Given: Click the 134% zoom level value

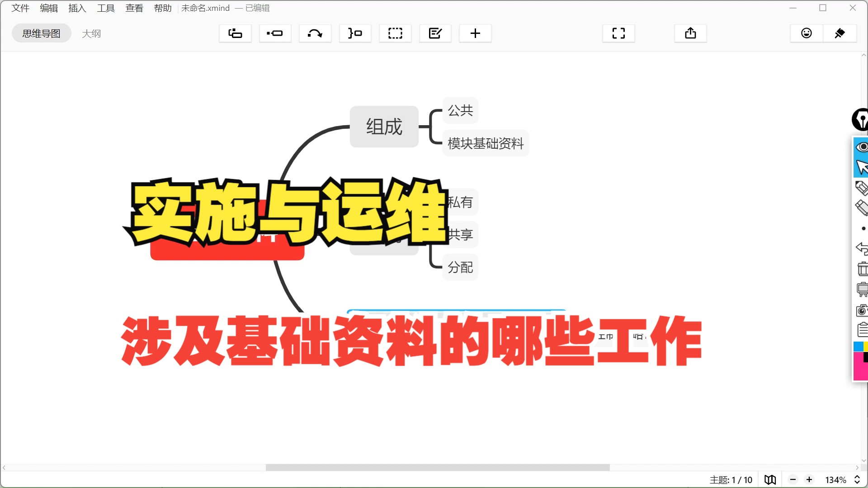Looking at the screenshot, I should click(x=835, y=480).
